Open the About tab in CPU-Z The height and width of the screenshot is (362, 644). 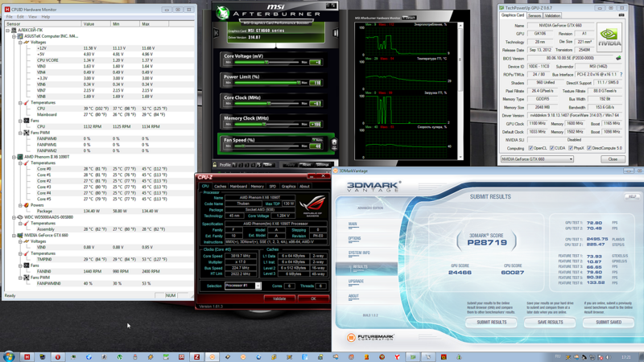tap(304, 187)
